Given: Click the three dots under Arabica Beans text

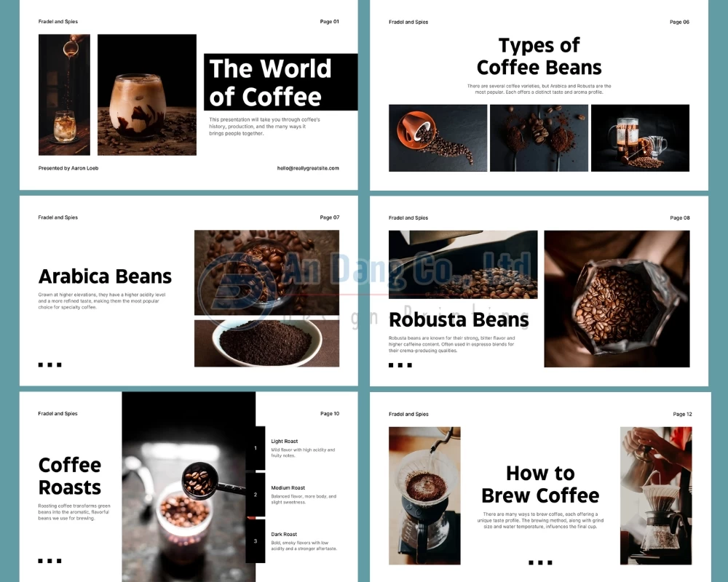Looking at the screenshot, I should click(x=50, y=364).
